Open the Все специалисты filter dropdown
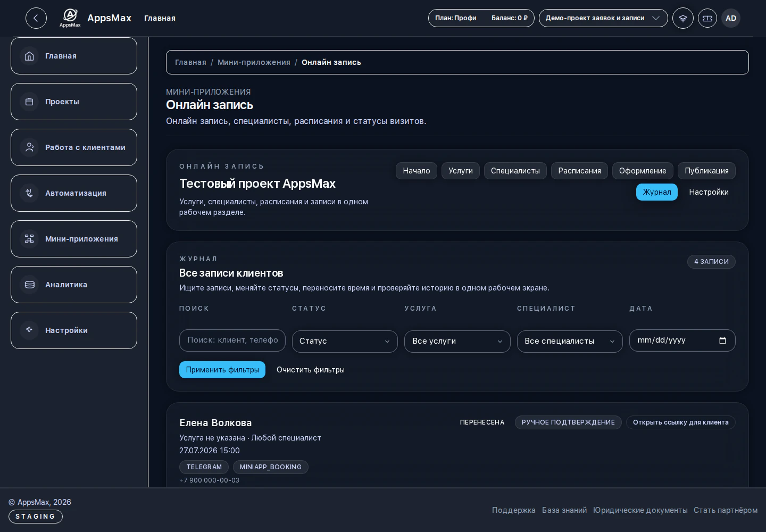Image resolution: width=766 pixels, height=532 pixels. tap(570, 342)
